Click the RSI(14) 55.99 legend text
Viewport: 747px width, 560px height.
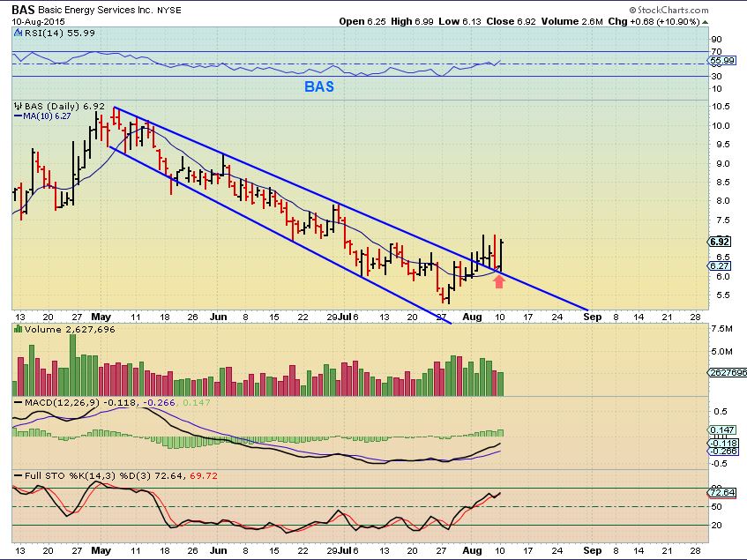tap(60, 34)
